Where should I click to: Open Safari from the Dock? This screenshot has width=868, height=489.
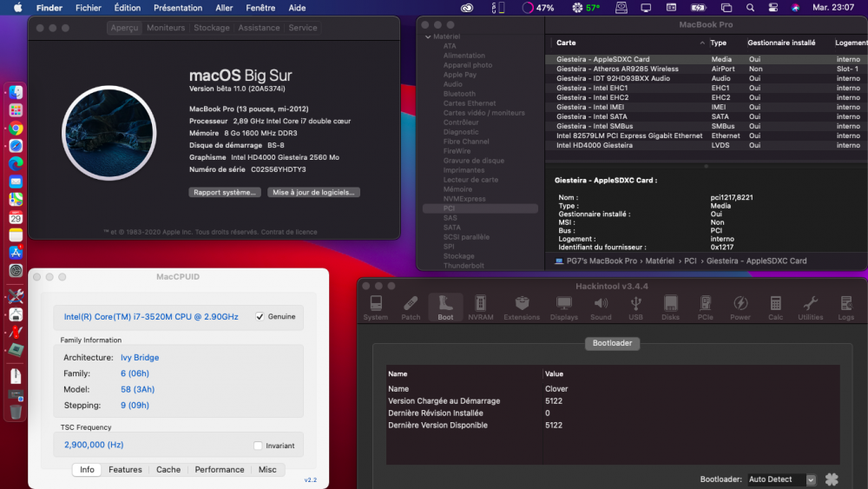click(16, 146)
